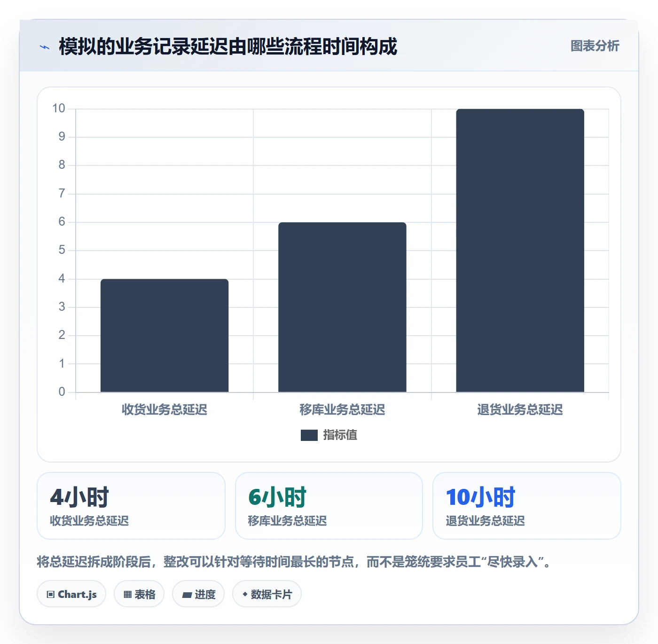Click the 收货业务总延迟 x-axis label
Screen dimensions: 658x644
click(164, 410)
